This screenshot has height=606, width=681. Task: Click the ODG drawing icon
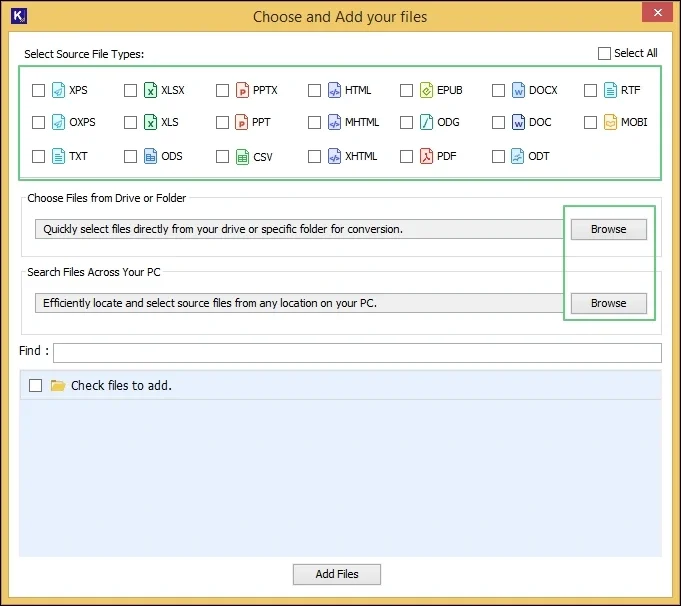tap(426, 122)
